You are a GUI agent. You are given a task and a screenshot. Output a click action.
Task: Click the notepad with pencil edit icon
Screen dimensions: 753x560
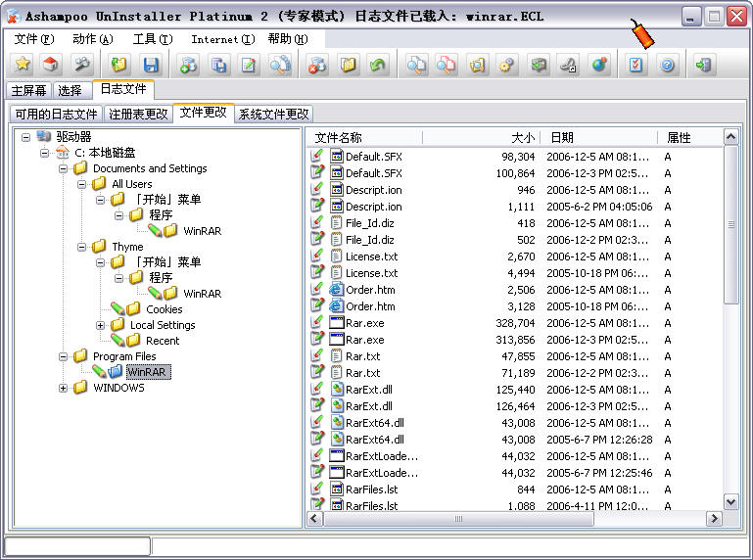tap(249, 64)
